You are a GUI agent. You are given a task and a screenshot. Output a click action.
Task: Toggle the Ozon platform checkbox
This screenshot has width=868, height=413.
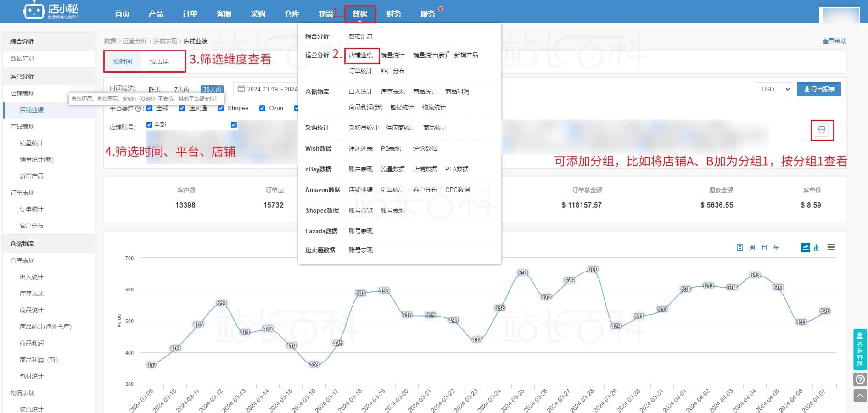click(x=262, y=108)
